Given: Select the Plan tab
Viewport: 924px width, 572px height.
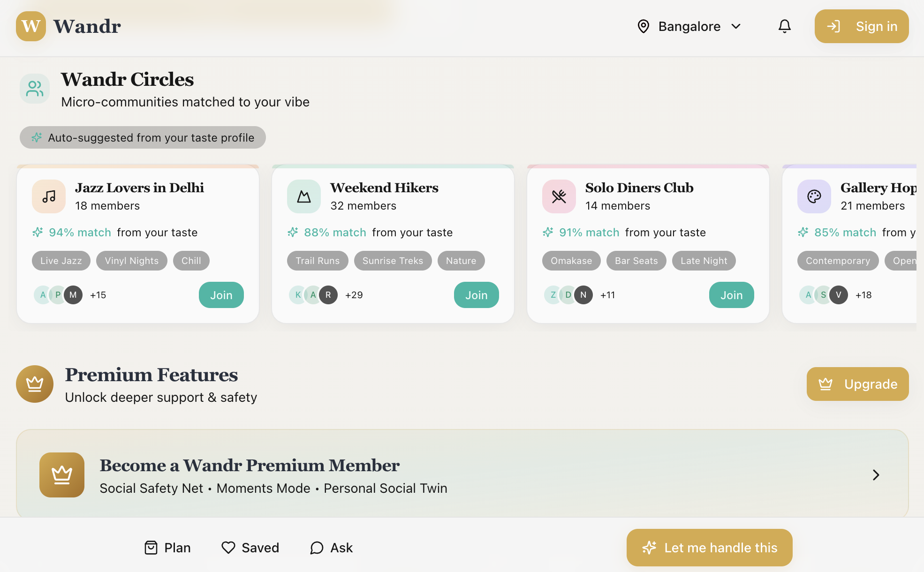Looking at the screenshot, I should [x=167, y=547].
